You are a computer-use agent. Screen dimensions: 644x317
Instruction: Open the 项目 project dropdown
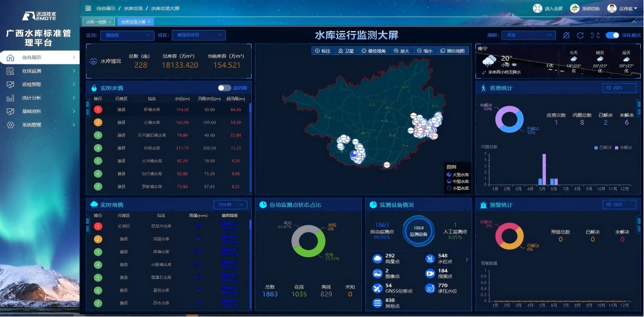tap(198, 35)
